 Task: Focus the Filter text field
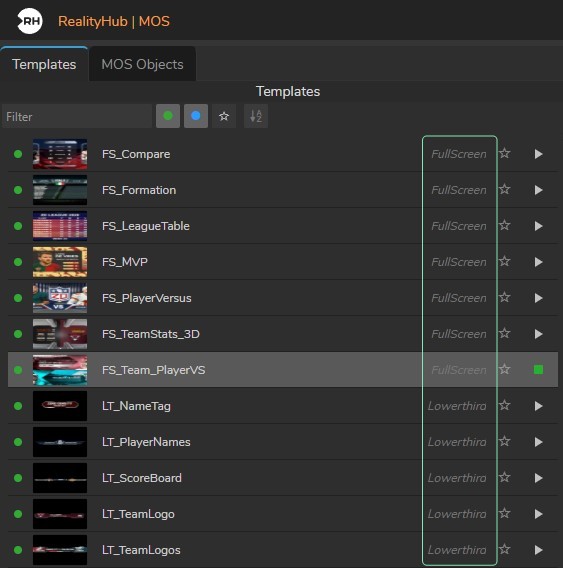(x=77, y=116)
